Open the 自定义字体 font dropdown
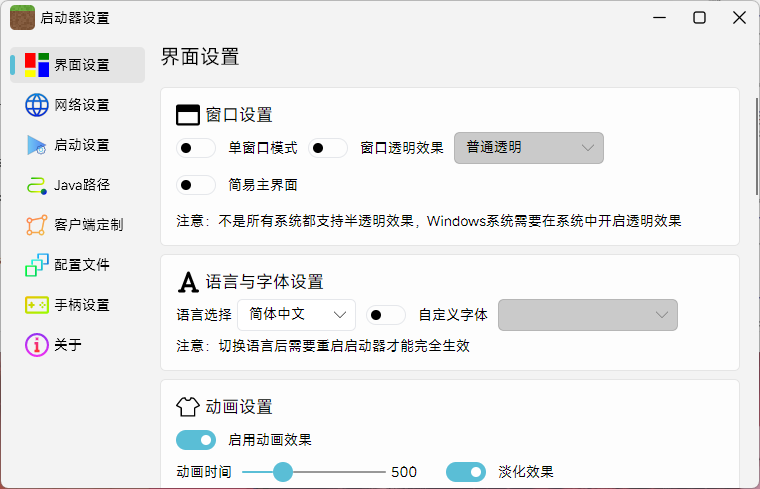The width and height of the screenshot is (760, 489). (x=588, y=315)
